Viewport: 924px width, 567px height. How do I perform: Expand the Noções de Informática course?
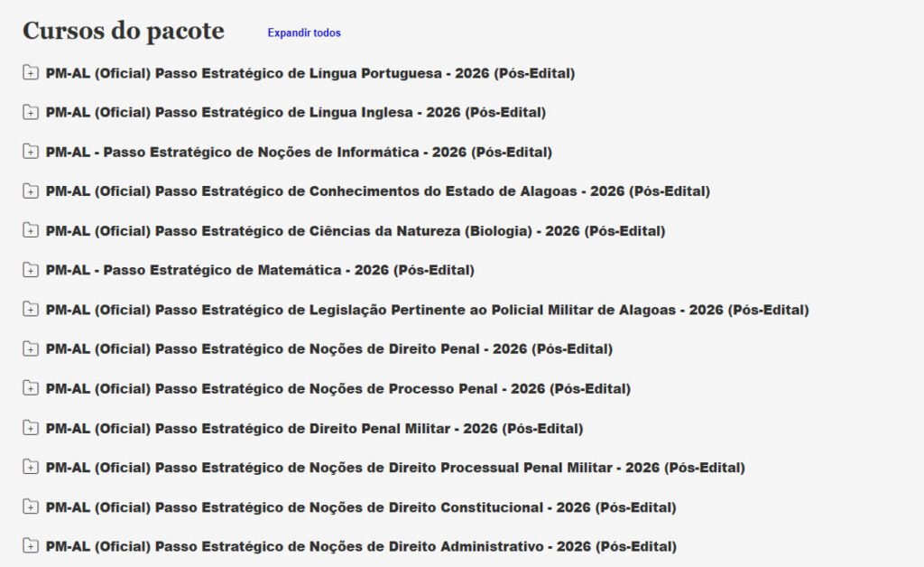tap(32, 152)
